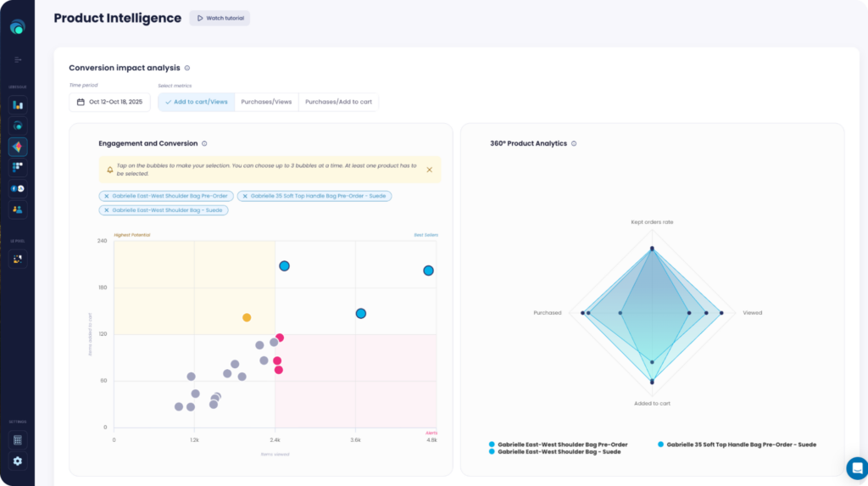Click the info icon beside Engagement and Conversion

(205, 143)
